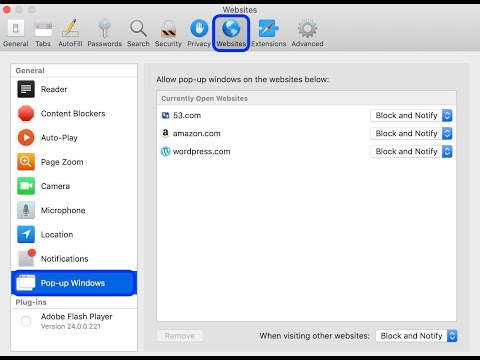Enable the Adobe Flash Player checkbox
This screenshot has height=360, width=480.
[x=26, y=321]
